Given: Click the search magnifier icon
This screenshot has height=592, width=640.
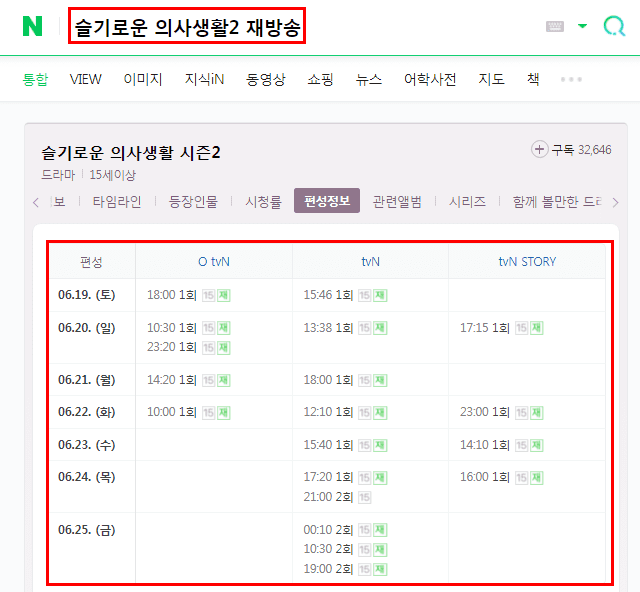Looking at the screenshot, I should [614, 26].
